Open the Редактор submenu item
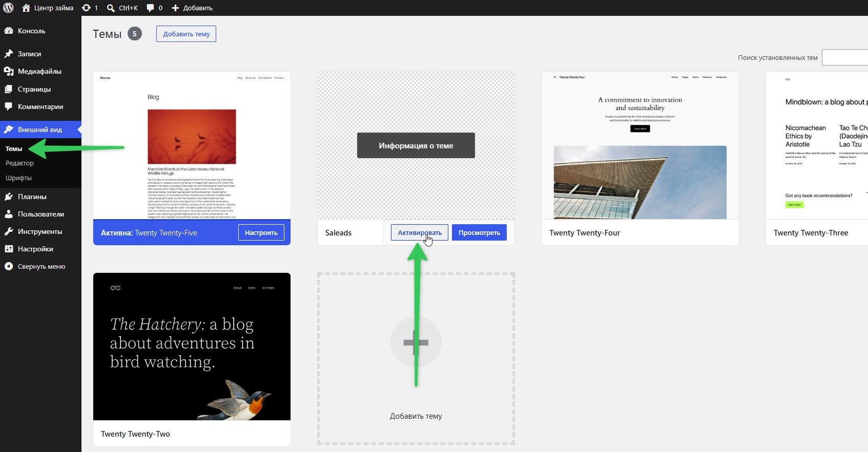This screenshot has width=868, height=452. coord(19,163)
